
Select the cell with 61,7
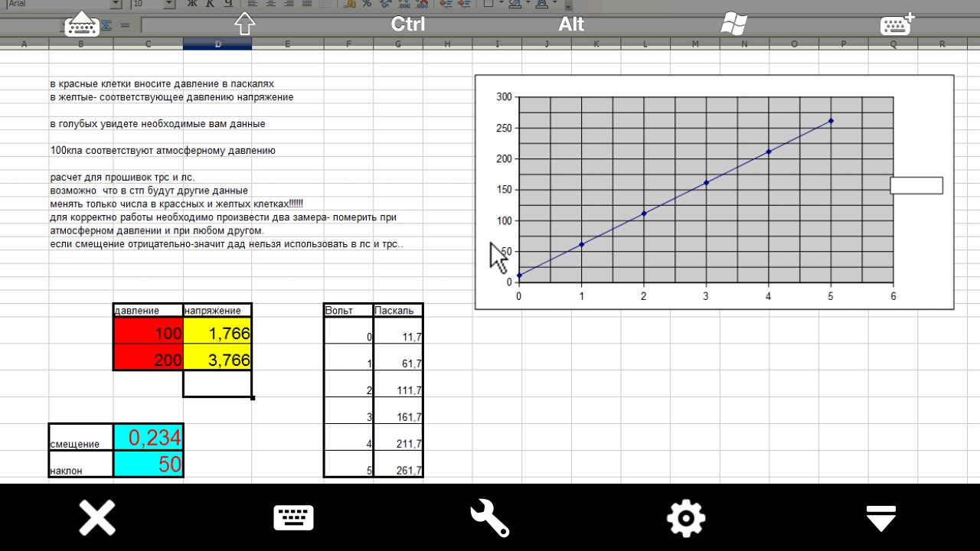tap(398, 357)
